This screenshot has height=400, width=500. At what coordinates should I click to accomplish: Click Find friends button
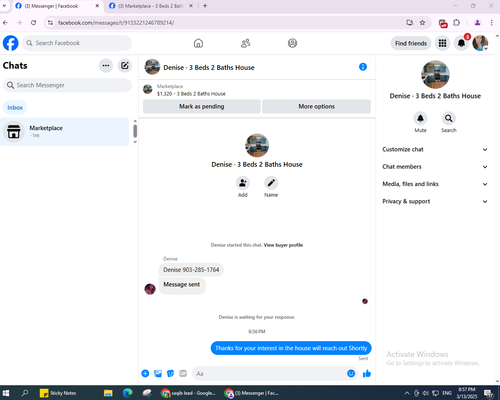coord(411,43)
